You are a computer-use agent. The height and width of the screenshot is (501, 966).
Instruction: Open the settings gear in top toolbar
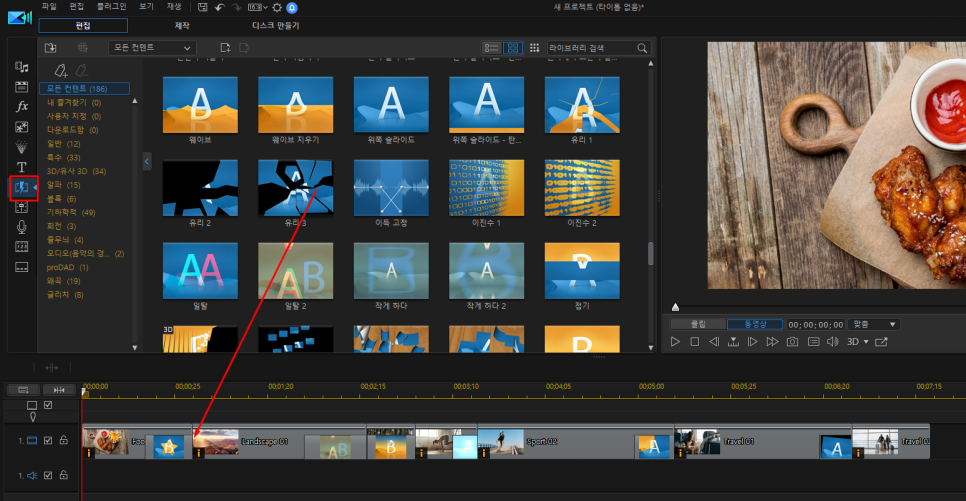pyautogui.click(x=277, y=7)
